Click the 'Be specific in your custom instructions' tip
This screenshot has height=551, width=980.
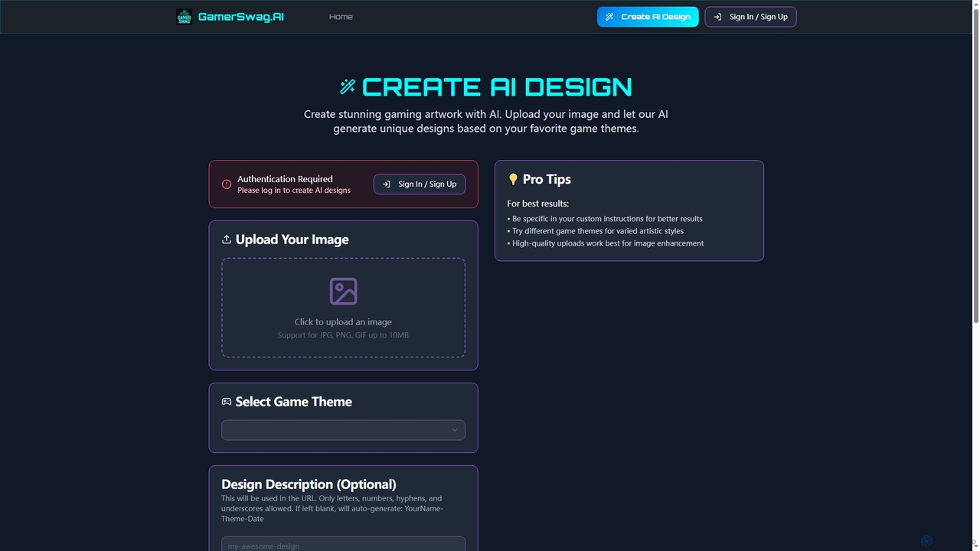coord(605,219)
